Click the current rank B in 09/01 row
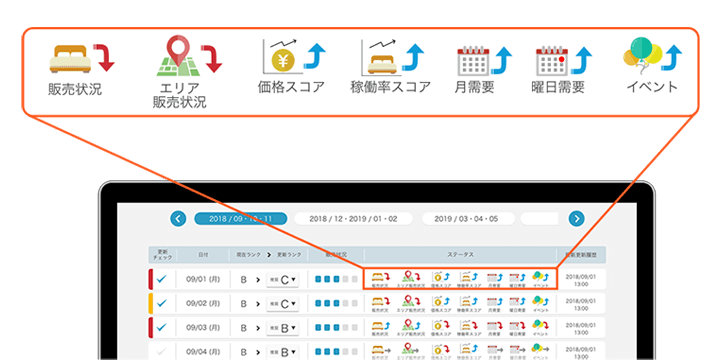The image size is (720, 360). coord(244,279)
